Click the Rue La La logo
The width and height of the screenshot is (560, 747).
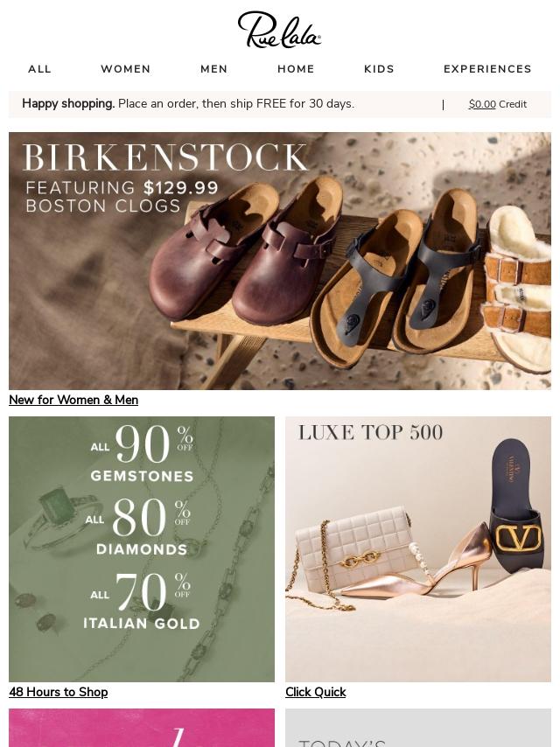(279, 30)
